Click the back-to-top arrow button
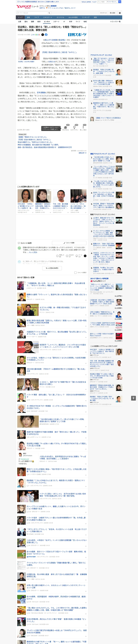This screenshot has width=138, height=644. point(133,398)
